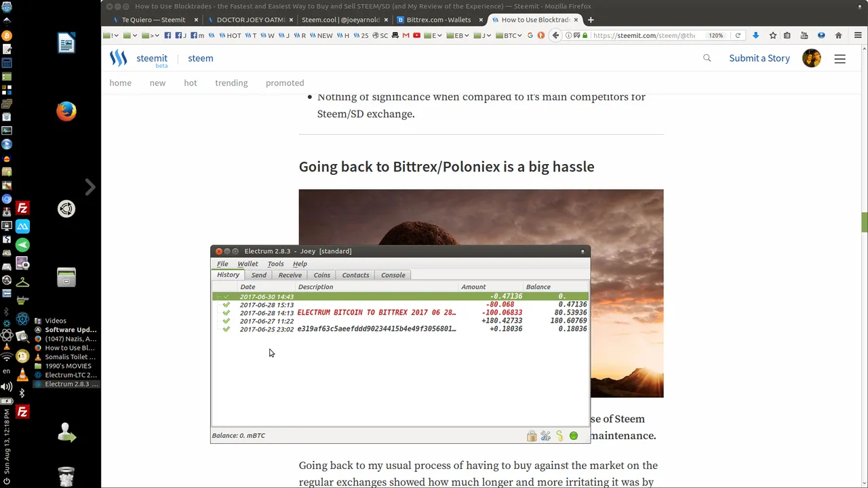Select Electrum History tab

click(229, 275)
